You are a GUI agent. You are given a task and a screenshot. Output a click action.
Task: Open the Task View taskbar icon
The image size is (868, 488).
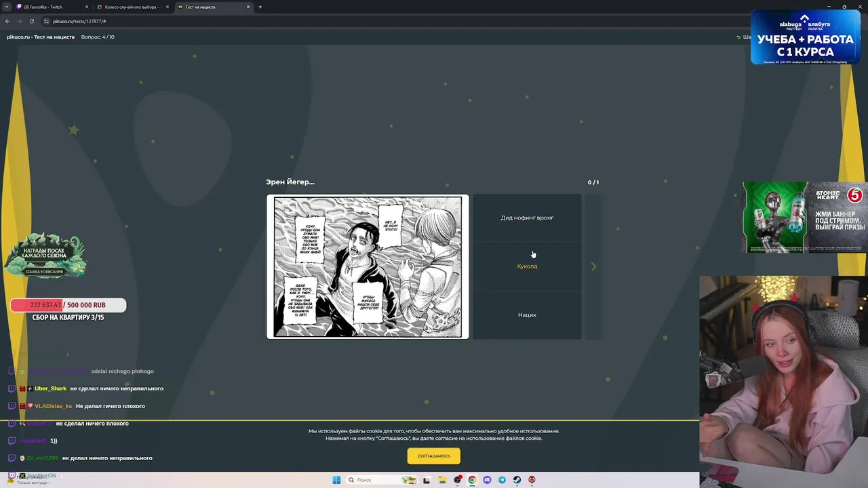[x=427, y=480]
